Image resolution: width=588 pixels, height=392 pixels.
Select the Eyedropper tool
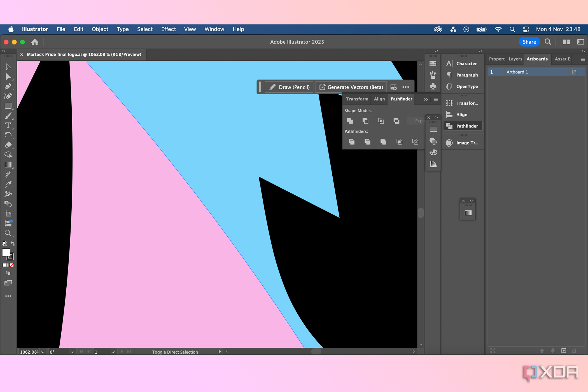8,184
